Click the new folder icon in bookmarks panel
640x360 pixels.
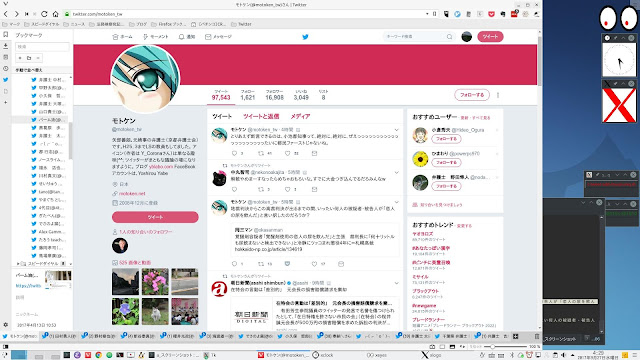point(29,58)
